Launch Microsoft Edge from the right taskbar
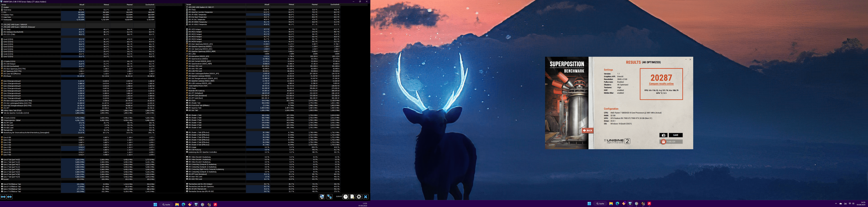Image resolution: width=868 pixels, height=207 pixels. (x=617, y=204)
